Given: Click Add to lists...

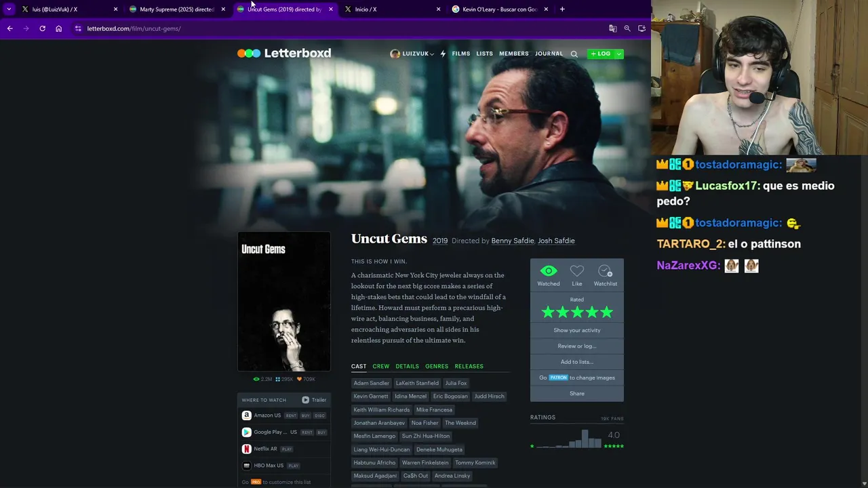Looking at the screenshot, I should 577,362.
